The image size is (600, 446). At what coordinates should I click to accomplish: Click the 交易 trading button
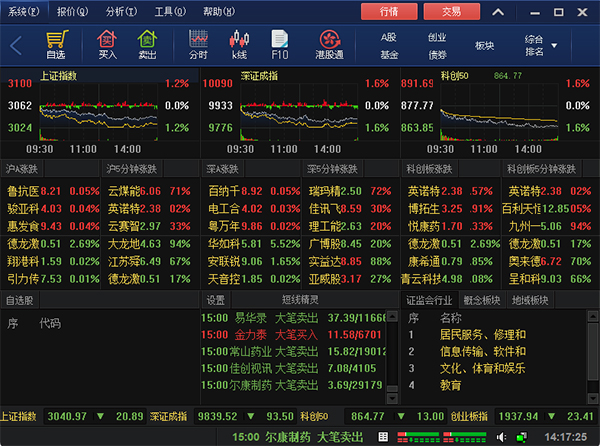click(451, 11)
